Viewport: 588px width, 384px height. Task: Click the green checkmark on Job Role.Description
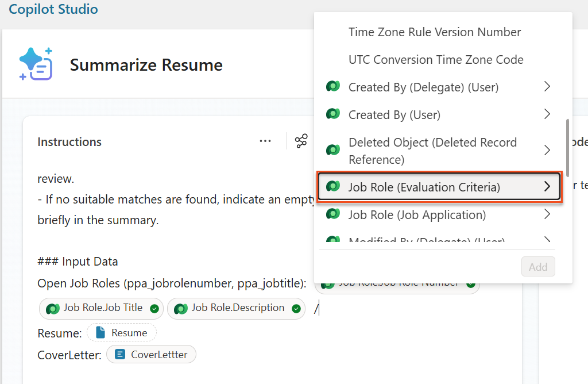click(296, 308)
